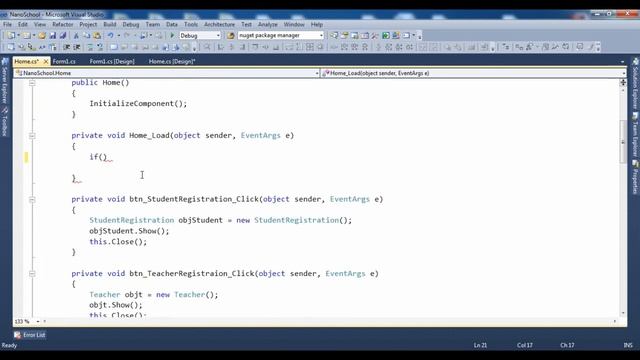The height and width of the screenshot is (360, 640).
Task: Uncomment selected lines icon
Action: coord(100,47)
